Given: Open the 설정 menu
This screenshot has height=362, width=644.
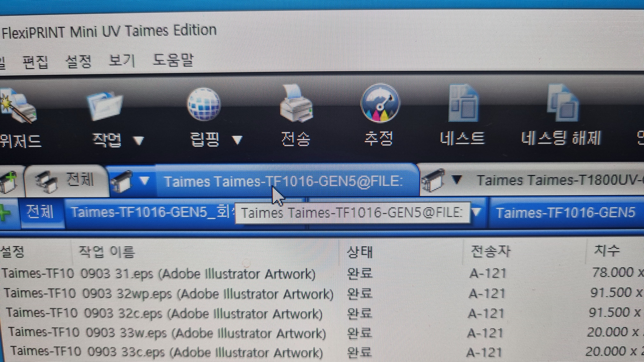Looking at the screenshot, I should [78, 61].
